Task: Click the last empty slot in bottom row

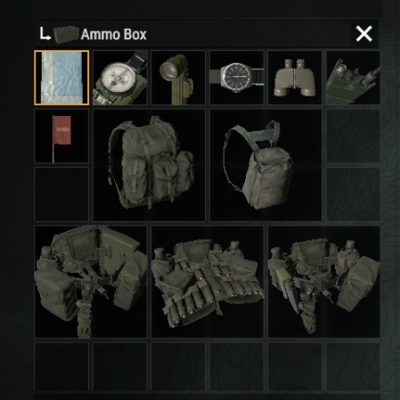Action: 353,366
